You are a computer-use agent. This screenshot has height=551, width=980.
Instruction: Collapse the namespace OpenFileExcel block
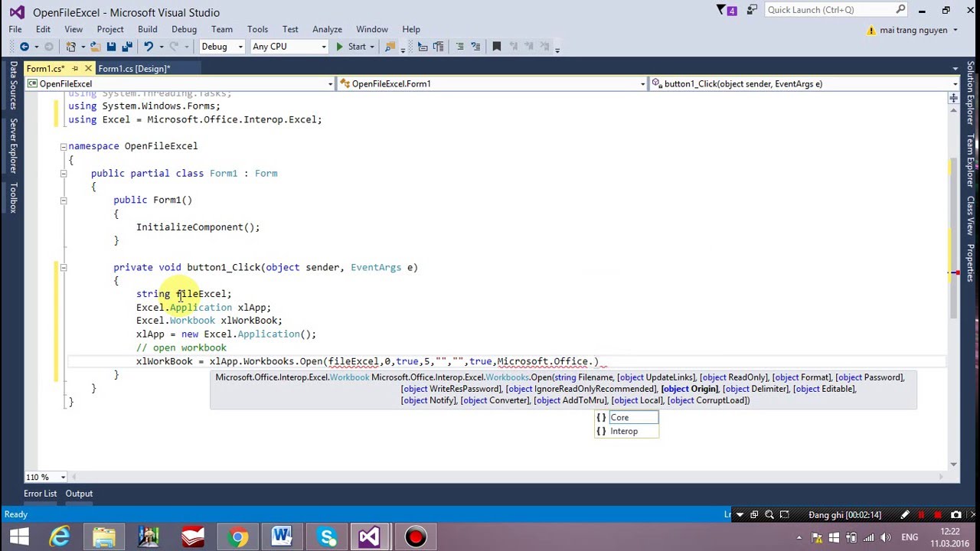coord(64,146)
